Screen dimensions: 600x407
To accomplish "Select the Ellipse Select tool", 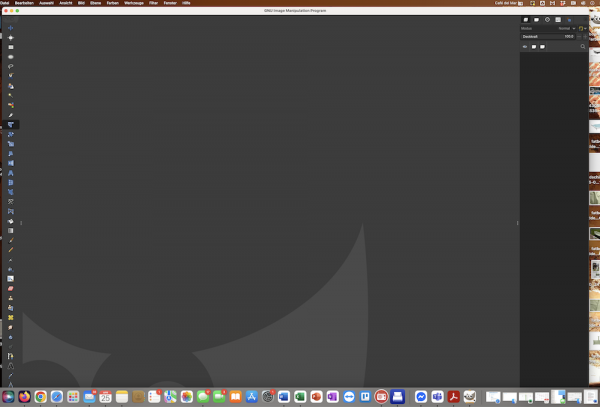I will tap(11, 57).
